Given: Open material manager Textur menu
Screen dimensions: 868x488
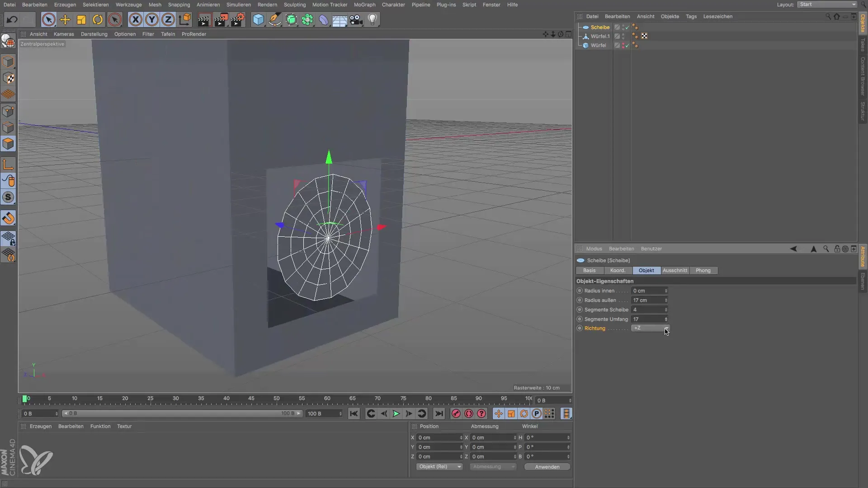Looking at the screenshot, I should (124, 426).
